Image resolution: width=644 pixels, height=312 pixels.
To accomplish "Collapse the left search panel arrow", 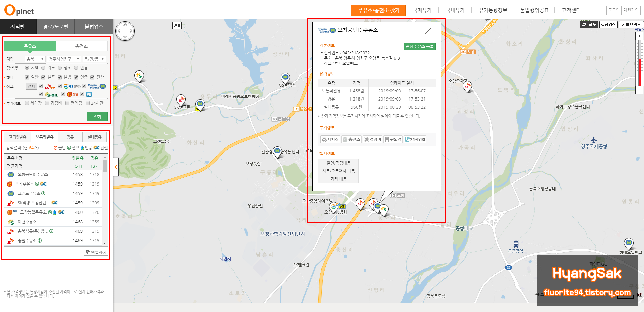I will click(116, 167).
